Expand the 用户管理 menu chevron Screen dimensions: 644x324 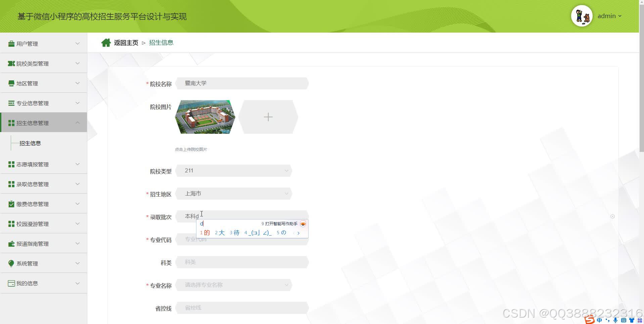(x=78, y=43)
